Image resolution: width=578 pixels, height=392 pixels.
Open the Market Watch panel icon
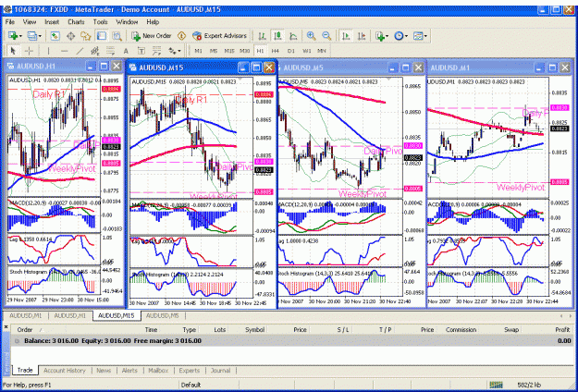tap(55, 36)
